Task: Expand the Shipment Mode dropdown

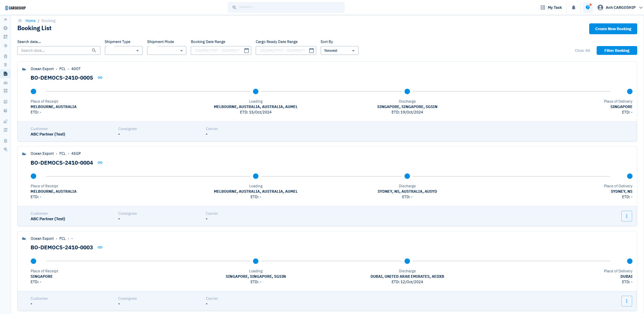Action: click(x=166, y=50)
